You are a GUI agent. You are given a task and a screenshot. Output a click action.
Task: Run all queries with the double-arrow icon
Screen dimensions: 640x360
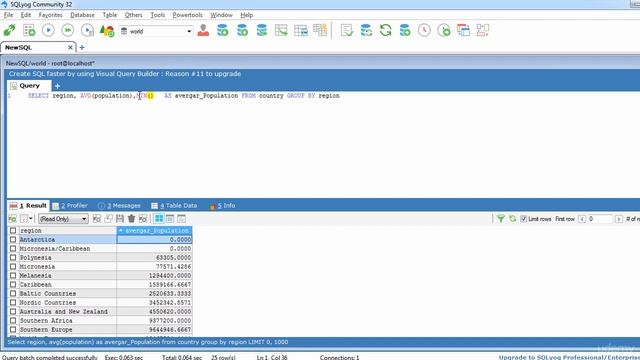coord(68,30)
